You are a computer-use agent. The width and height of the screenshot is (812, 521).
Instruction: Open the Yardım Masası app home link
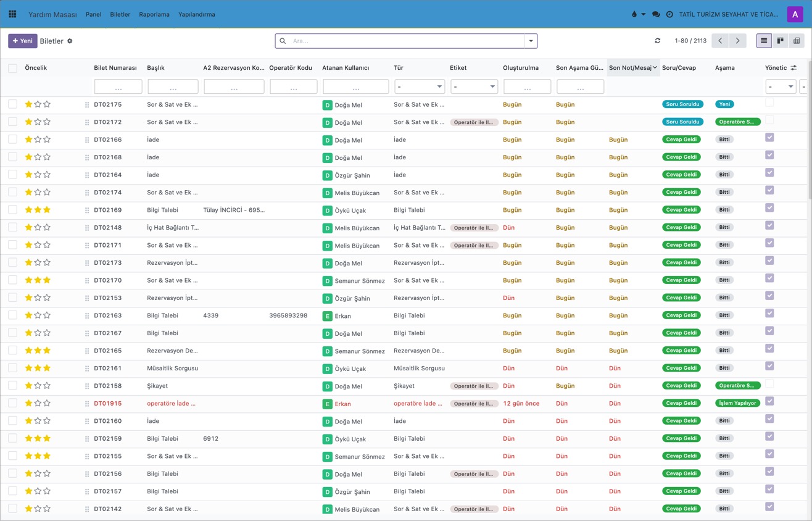52,14
